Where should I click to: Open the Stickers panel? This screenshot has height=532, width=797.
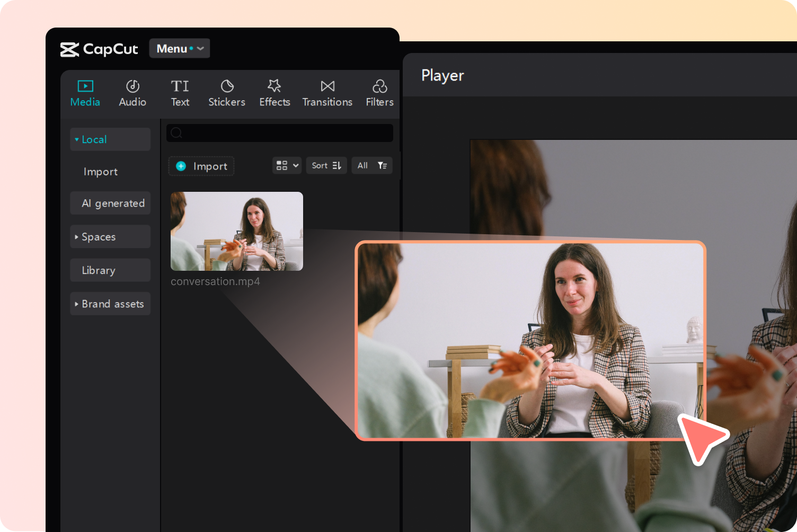226,93
